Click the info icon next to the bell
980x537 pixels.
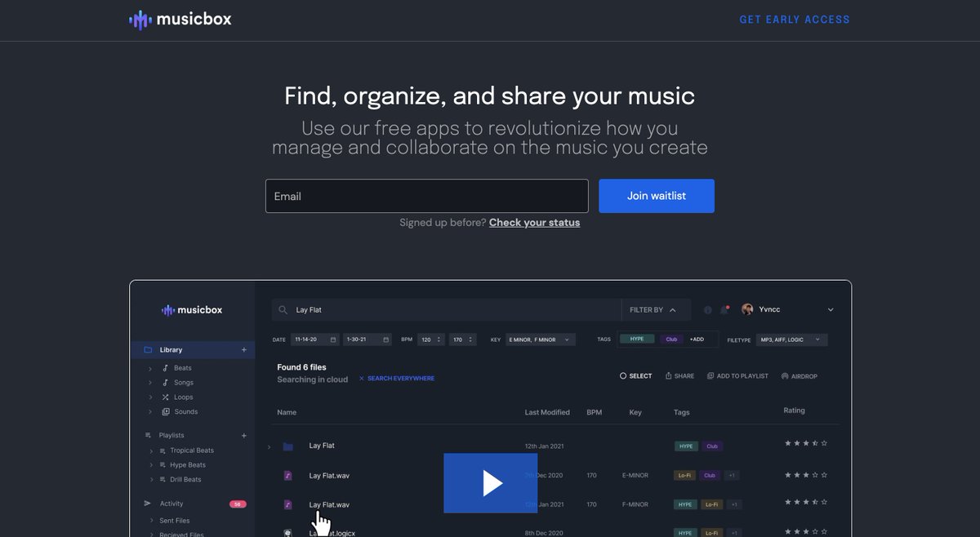(707, 310)
